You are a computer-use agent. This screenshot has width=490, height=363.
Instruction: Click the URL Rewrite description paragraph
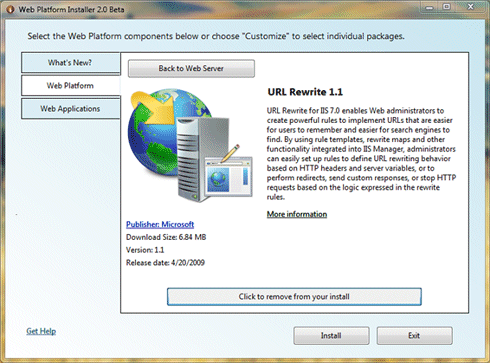point(361,154)
